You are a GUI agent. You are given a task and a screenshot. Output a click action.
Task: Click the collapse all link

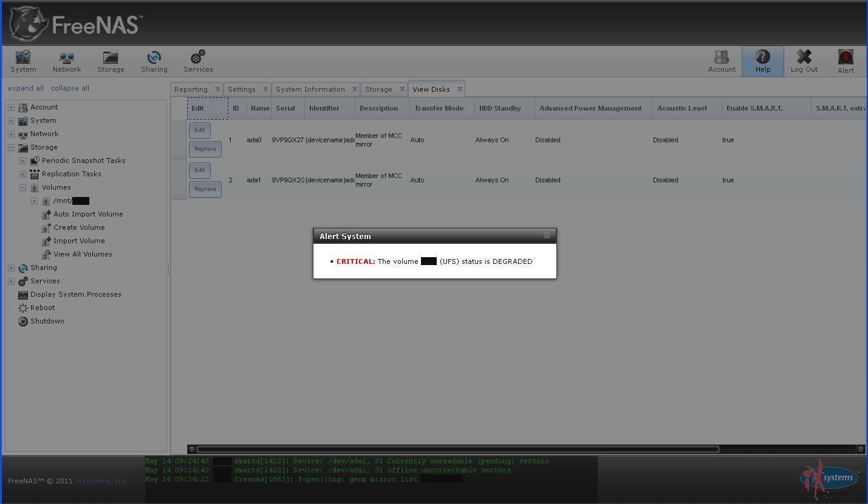70,88
